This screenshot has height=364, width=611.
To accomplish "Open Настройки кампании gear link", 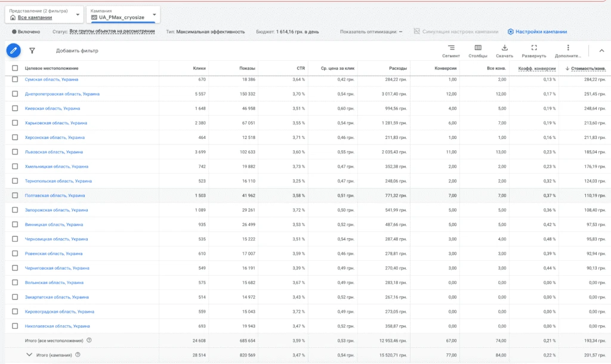I will [x=538, y=32].
